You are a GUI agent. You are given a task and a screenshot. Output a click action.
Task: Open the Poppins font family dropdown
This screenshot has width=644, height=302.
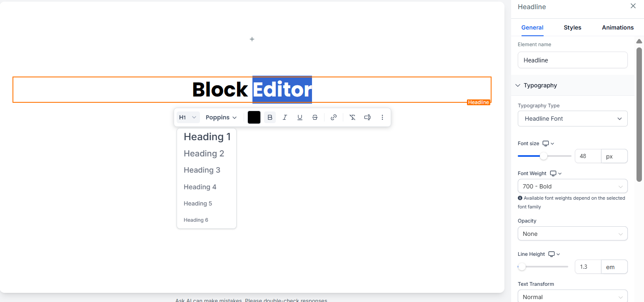221,117
